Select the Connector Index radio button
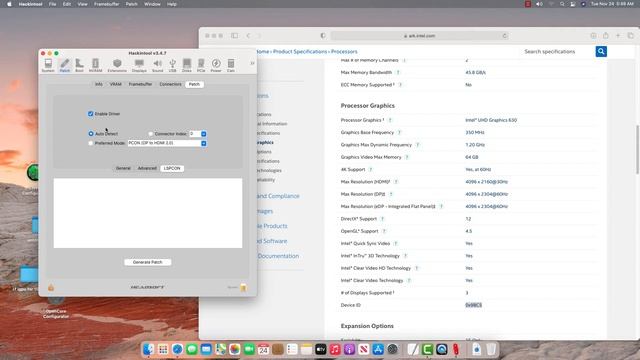640x360 pixels. click(x=151, y=134)
